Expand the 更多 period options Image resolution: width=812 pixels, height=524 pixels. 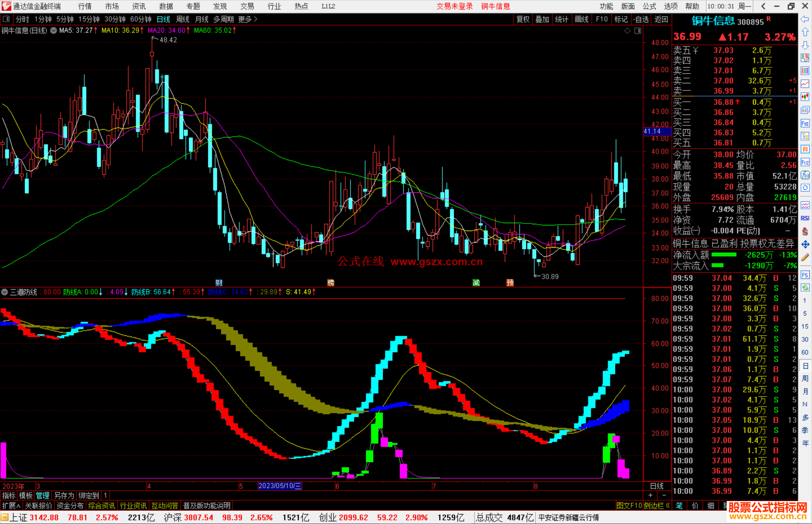point(247,19)
